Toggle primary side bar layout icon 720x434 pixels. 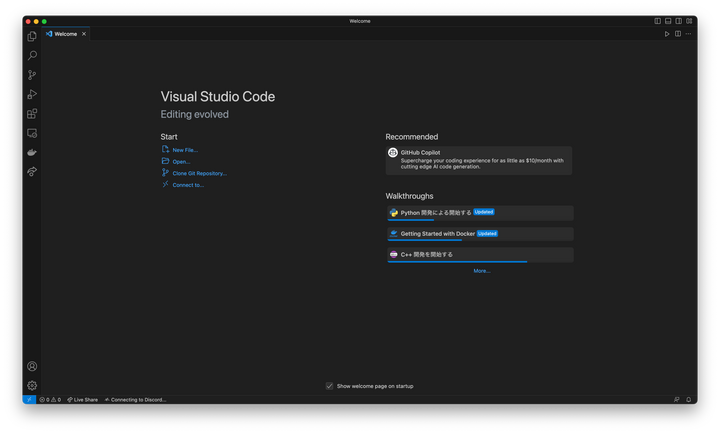(658, 21)
